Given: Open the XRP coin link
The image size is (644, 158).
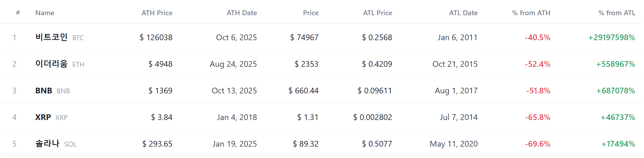Looking at the screenshot, I should (43, 117).
